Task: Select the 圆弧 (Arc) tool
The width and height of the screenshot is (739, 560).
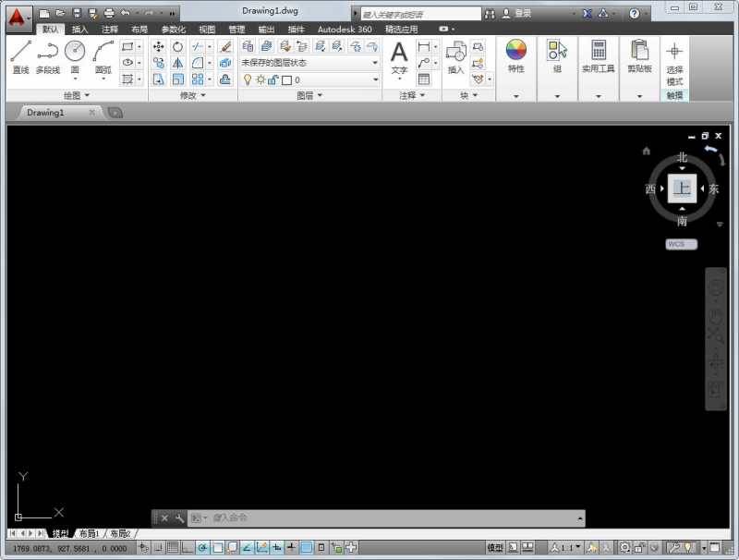Action: pos(103,51)
